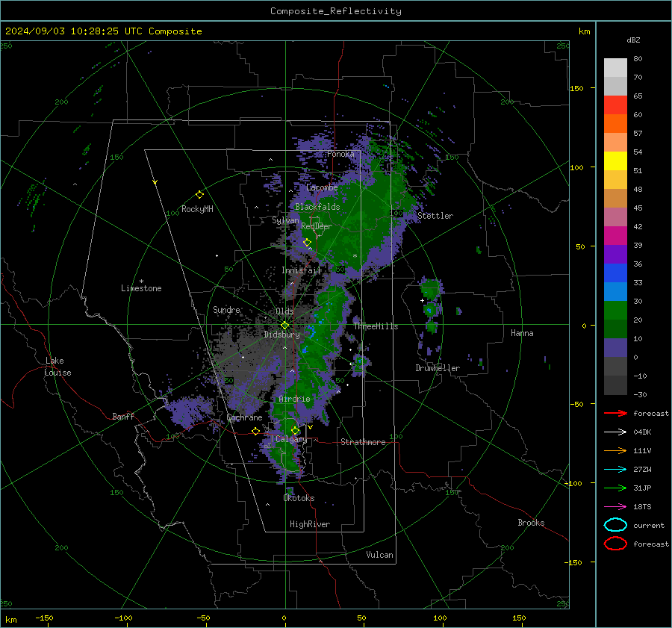Select the Limestone label
This screenshot has height=628, width=672.
141,288
